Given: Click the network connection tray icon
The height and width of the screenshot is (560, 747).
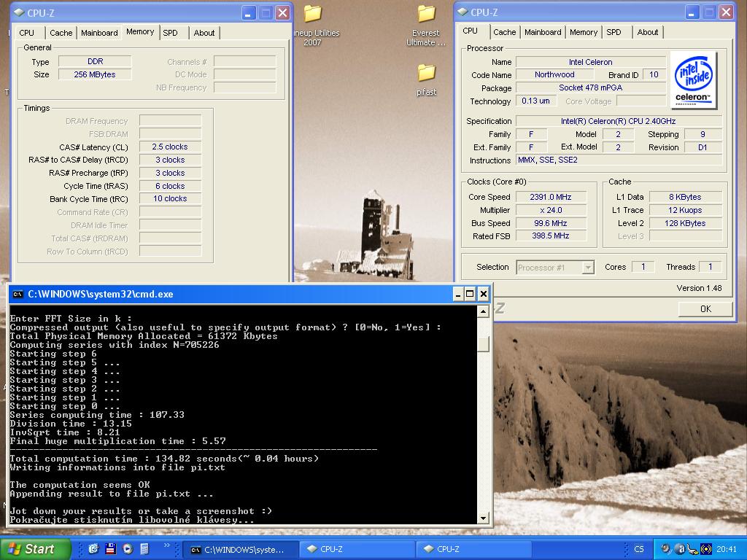Looking at the screenshot, I should (693, 549).
